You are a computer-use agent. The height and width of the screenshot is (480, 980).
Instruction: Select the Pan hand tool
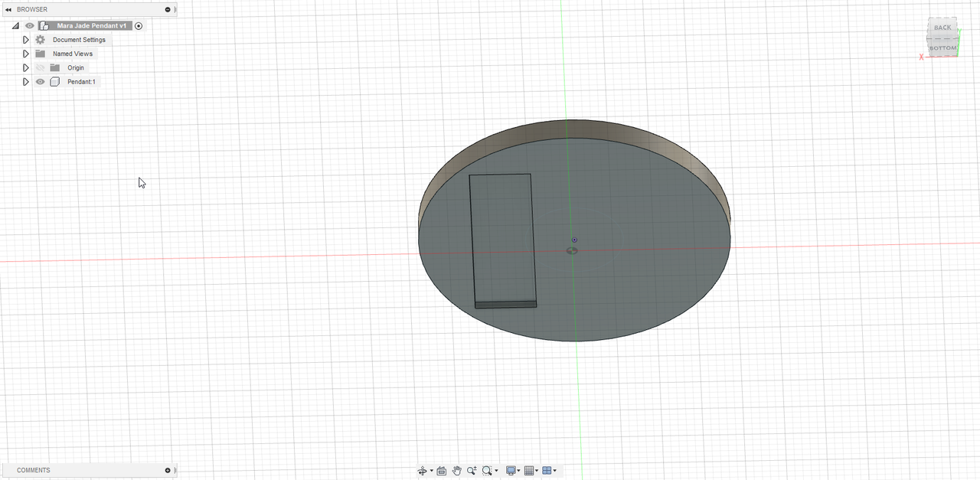click(x=456, y=471)
